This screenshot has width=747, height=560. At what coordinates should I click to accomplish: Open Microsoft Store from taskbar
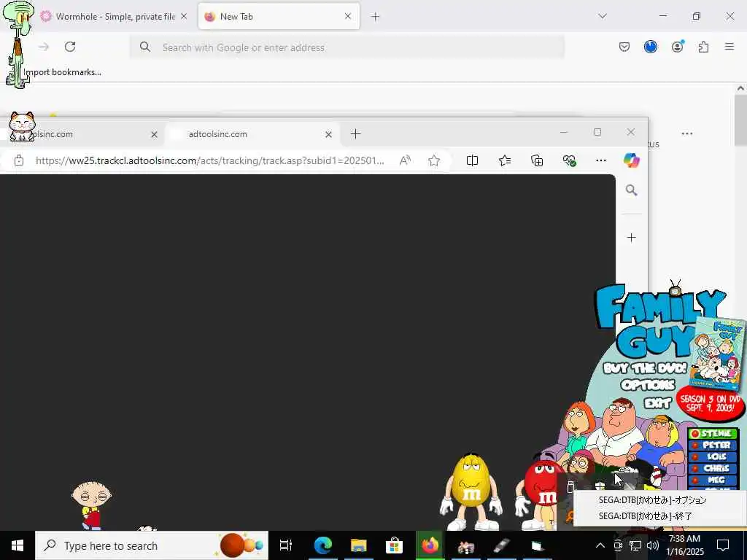coord(394,545)
